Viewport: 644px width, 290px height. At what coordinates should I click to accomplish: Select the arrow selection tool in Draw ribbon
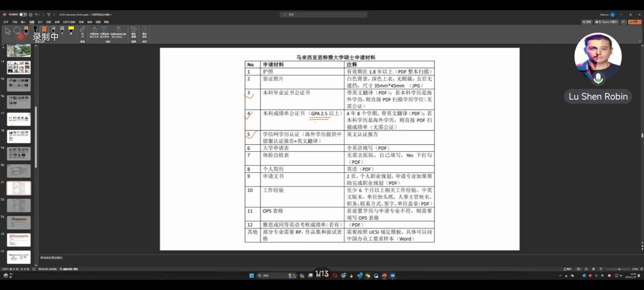[x=8, y=31]
